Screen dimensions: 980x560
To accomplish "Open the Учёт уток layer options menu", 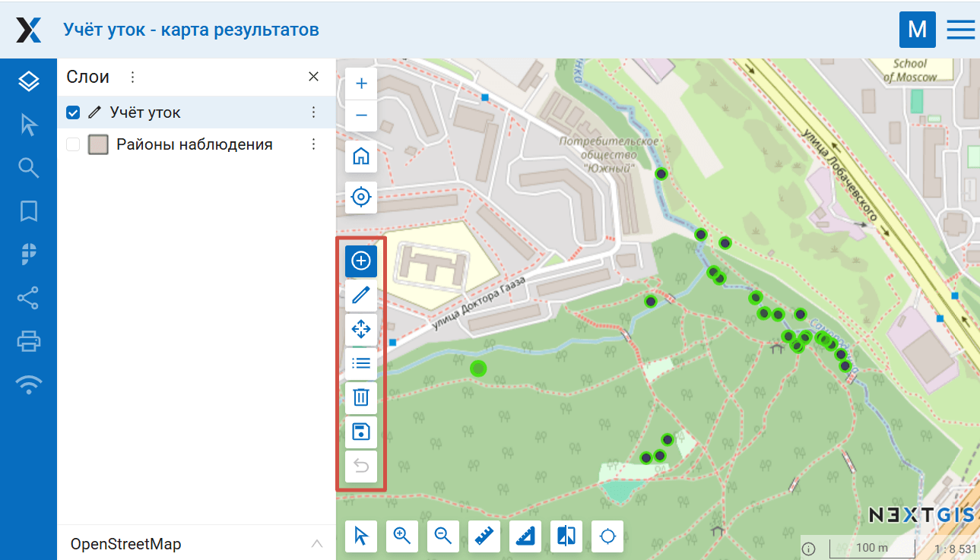I will 313,112.
